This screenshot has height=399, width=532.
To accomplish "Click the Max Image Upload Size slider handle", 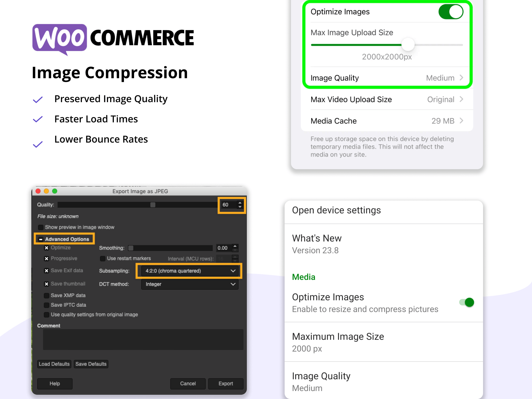I will pos(408,45).
